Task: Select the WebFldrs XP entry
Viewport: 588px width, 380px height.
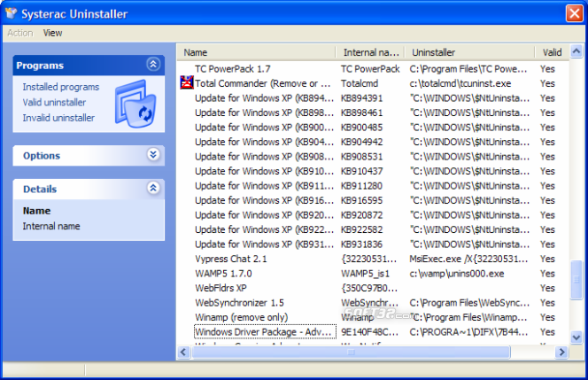Action: point(220,289)
